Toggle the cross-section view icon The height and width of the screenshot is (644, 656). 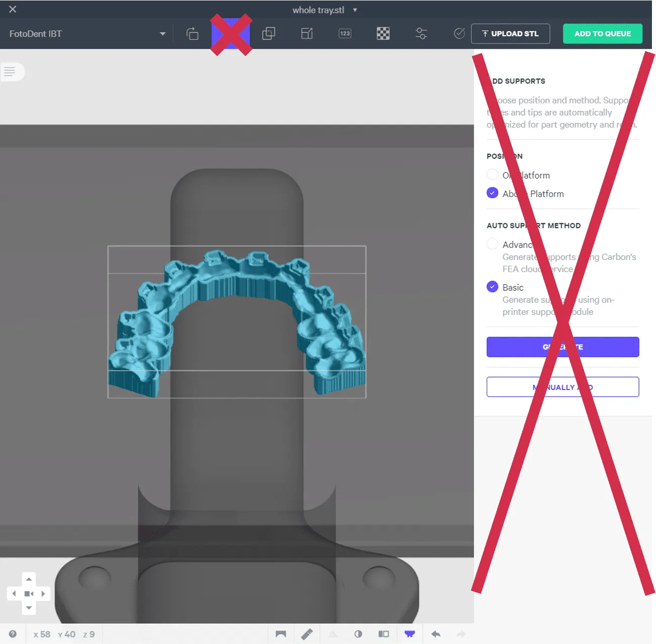pyautogui.click(x=384, y=634)
